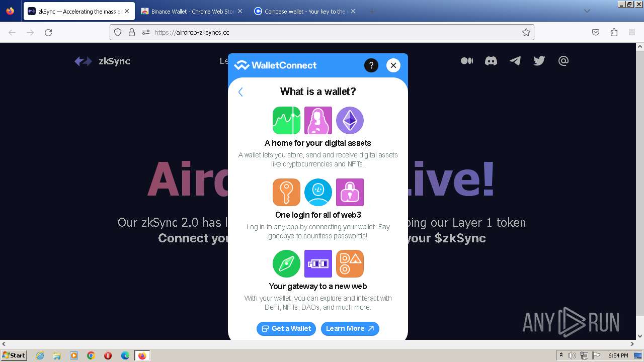The width and height of the screenshot is (644, 362).
Task: Open zkSync Medium page icon
Action: click(x=467, y=61)
